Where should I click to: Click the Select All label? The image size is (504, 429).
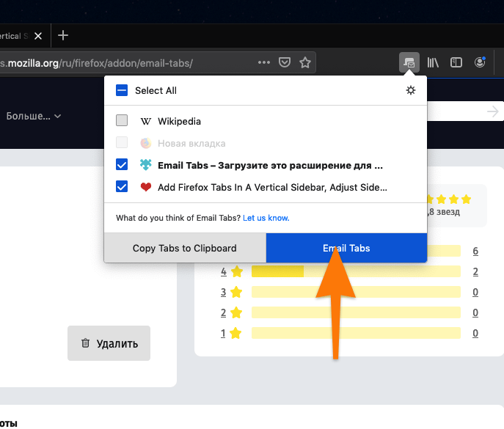click(156, 91)
